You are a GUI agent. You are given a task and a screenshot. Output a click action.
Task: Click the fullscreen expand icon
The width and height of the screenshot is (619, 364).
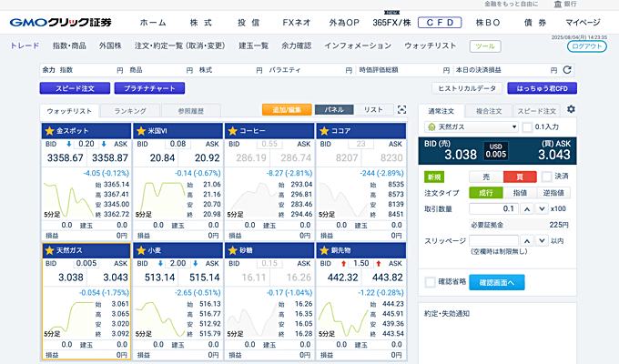point(401,110)
